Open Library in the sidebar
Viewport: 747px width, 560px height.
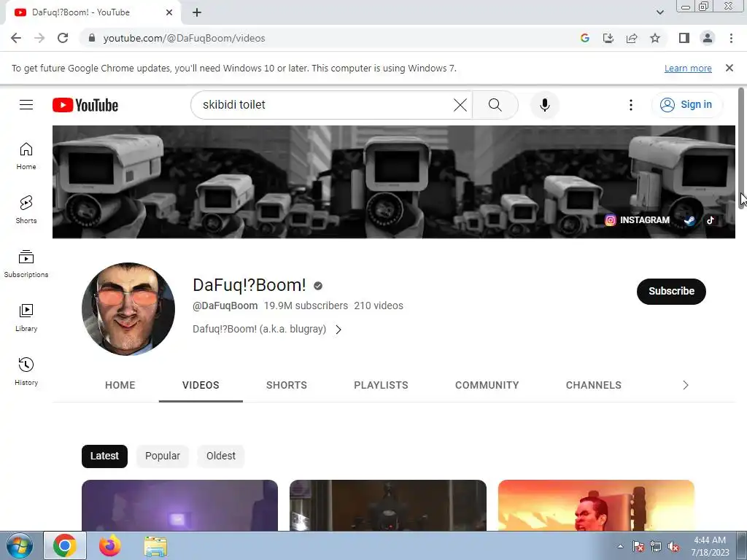(x=26, y=318)
